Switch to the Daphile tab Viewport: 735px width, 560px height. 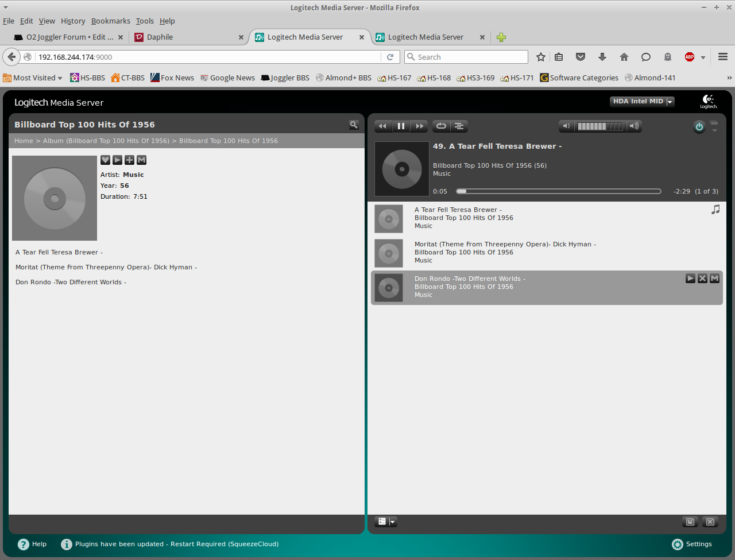(188, 37)
